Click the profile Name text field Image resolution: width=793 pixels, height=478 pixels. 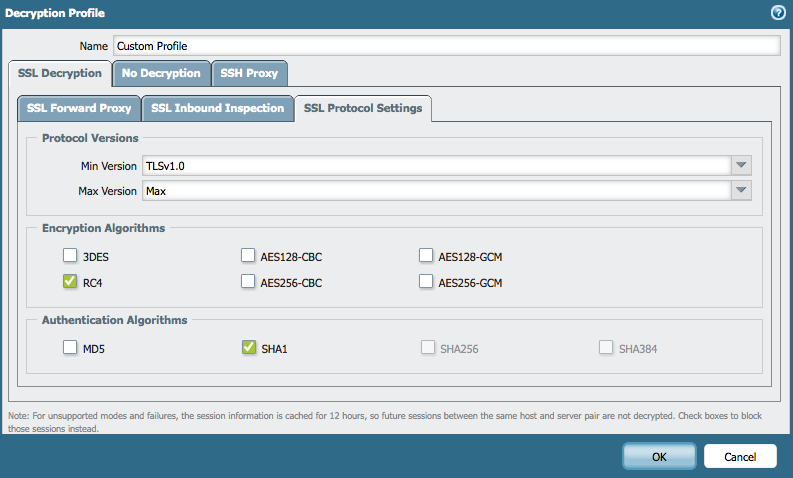point(445,46)
